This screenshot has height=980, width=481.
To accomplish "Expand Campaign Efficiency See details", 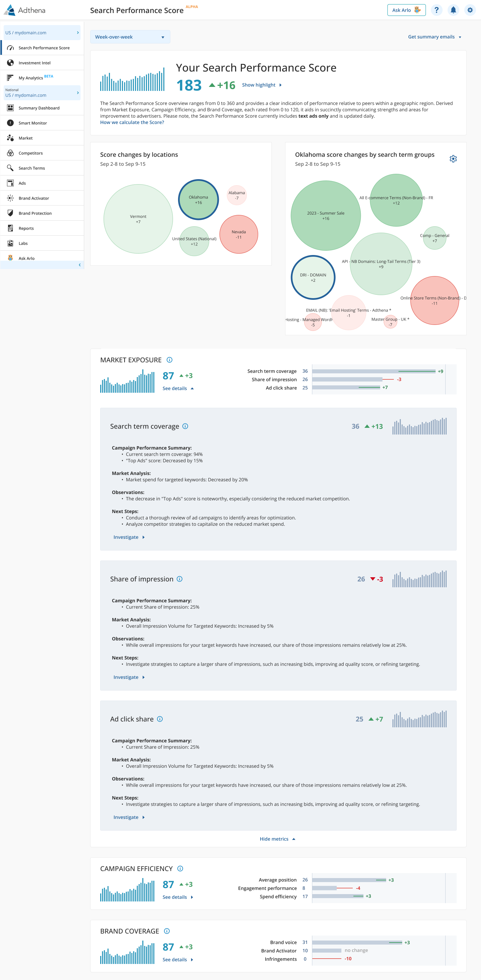I will 178,897.
